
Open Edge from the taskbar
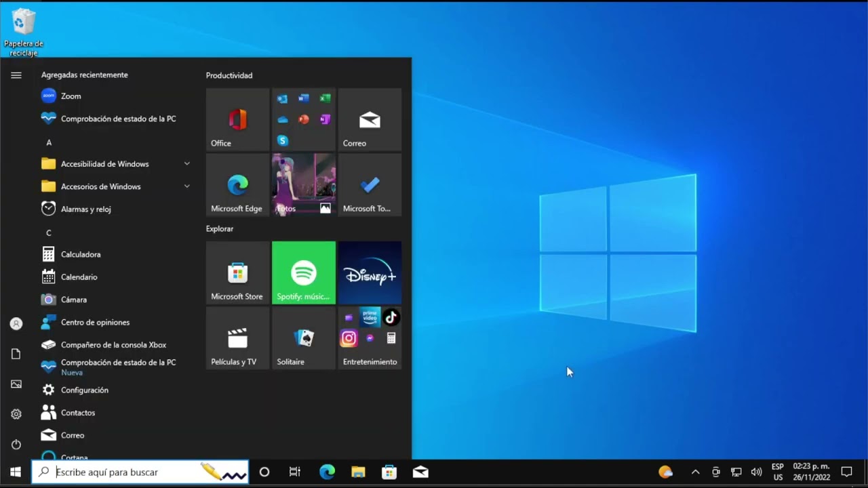(327, 472)
